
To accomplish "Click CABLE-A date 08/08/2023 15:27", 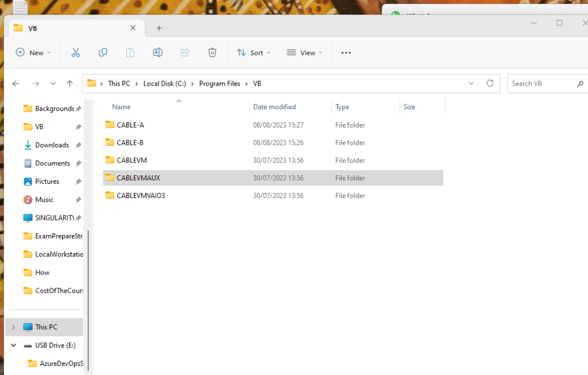I will point(278,125).
